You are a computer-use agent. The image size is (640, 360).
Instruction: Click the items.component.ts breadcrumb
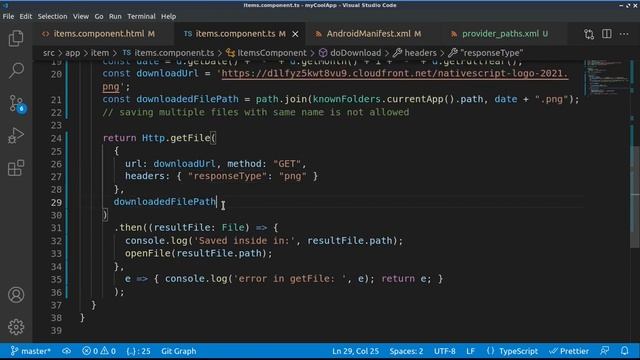(174, 53)
